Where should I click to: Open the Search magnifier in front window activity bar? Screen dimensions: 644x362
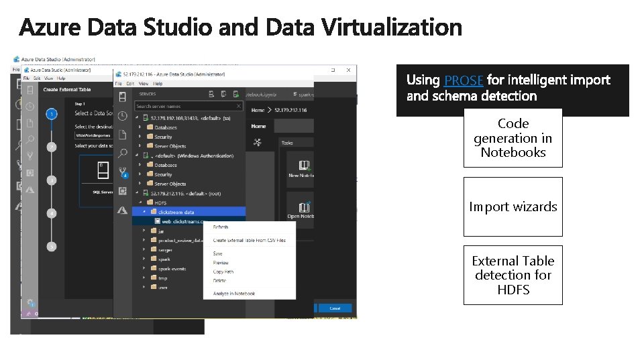122,154
